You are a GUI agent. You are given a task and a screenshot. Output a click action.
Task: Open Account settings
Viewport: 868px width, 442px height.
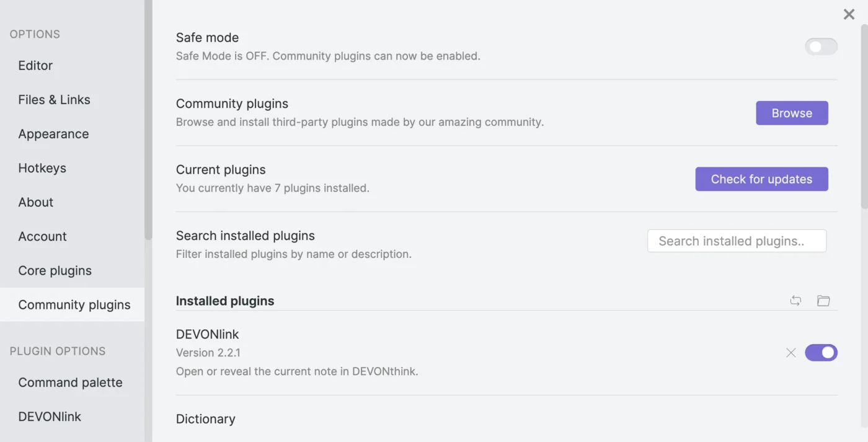click(x=42, y=236)
